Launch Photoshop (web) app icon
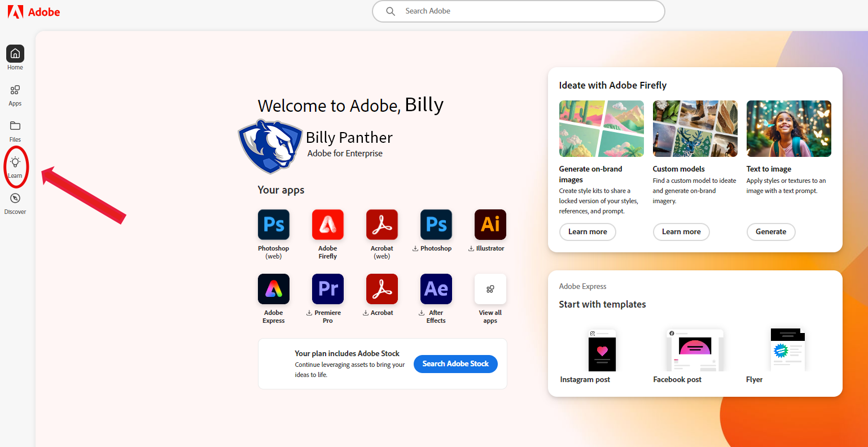Image resolution: width=868 pixels, height=447 pixels. (x=274, y=225)
